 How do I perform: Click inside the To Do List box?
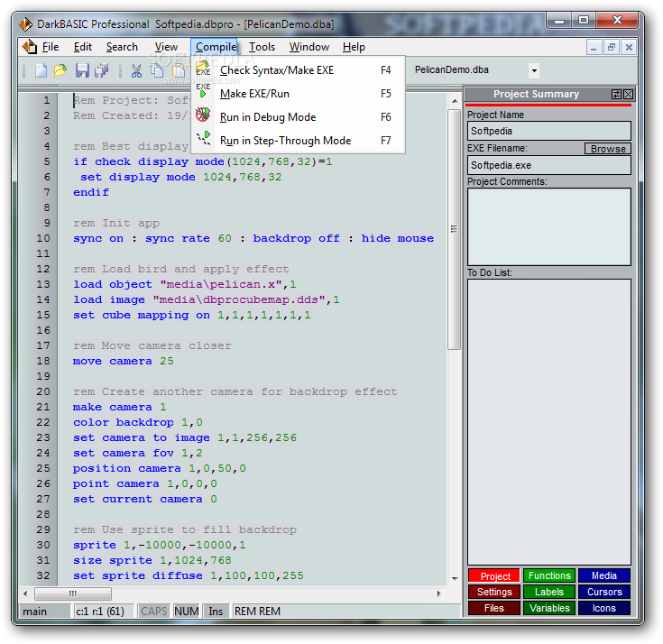548,421
